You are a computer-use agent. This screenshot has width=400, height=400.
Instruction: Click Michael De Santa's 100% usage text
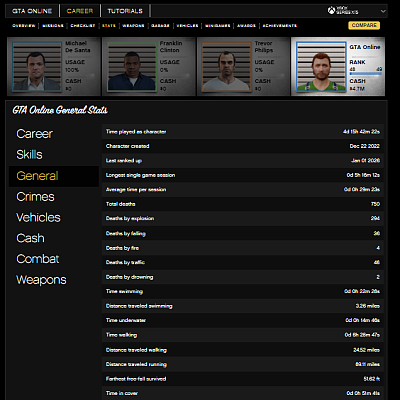click(72, 70)
